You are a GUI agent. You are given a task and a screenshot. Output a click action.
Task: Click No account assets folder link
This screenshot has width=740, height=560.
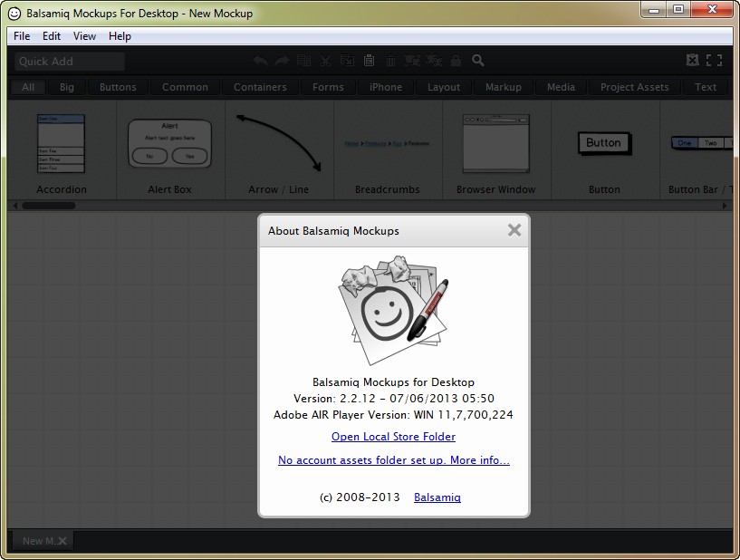(394, 460)
